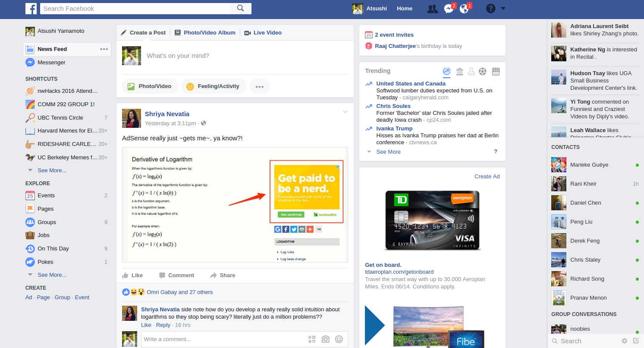Open Atsushi profile from top bar

pos(369,9)
